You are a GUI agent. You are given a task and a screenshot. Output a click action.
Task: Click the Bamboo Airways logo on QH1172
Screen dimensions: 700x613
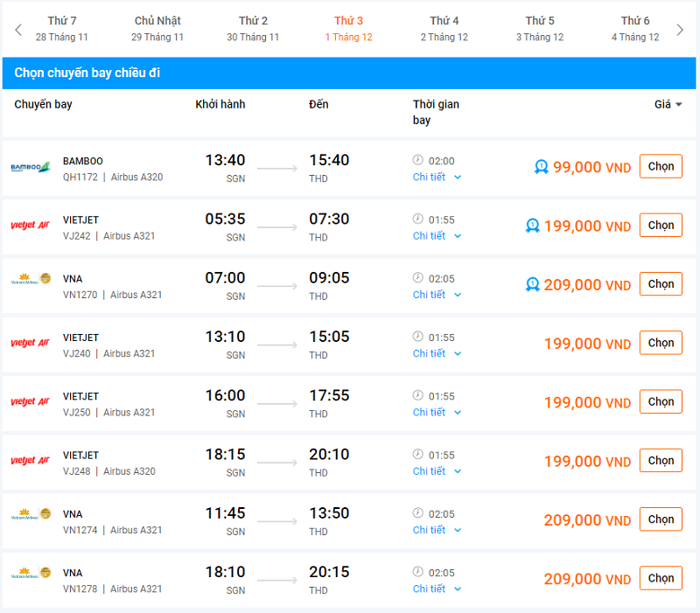pos(31,168)
